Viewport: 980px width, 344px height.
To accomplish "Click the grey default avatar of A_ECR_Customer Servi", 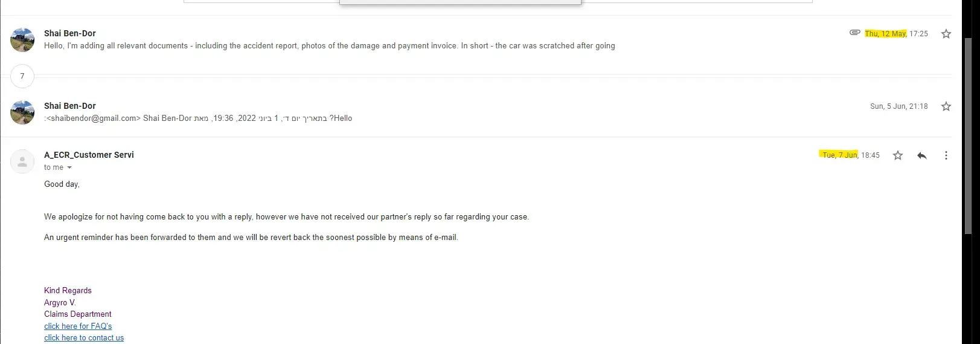I will pos(22,161).
